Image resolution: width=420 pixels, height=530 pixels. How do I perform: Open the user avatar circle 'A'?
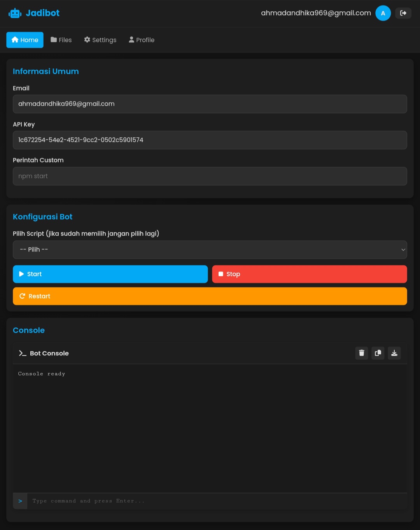[x=383, y=13]
